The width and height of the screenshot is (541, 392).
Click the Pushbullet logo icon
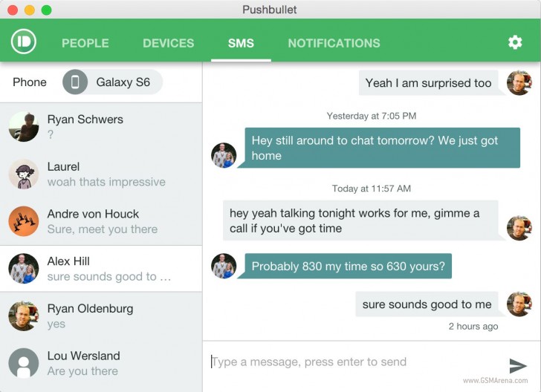pyautogui.click(x=24, y=42)
